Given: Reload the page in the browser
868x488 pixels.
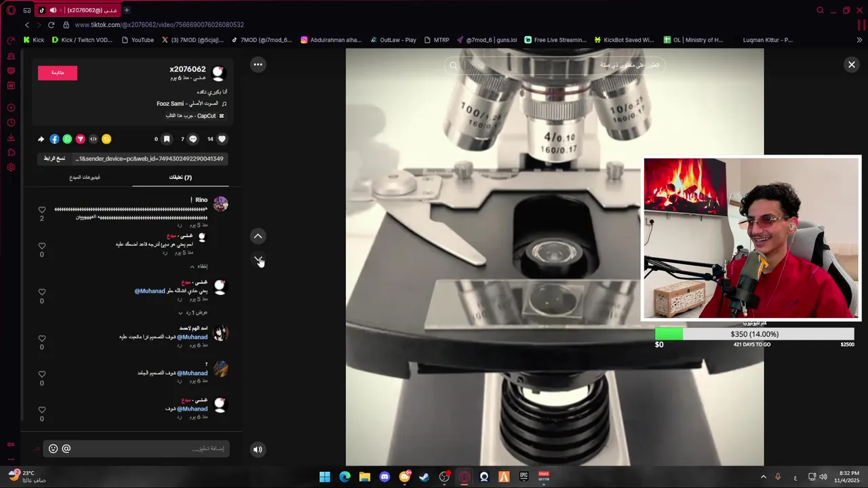Looking at the screenshot, I should [51, 24].
